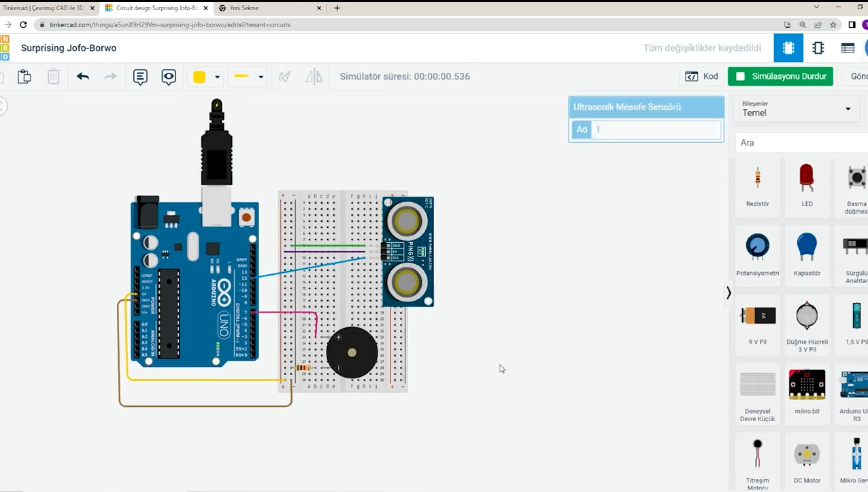Screen dimensions: 868x492
Task: Open the Tinkercad CAD browser tab
Action: [x=44, y=7]
